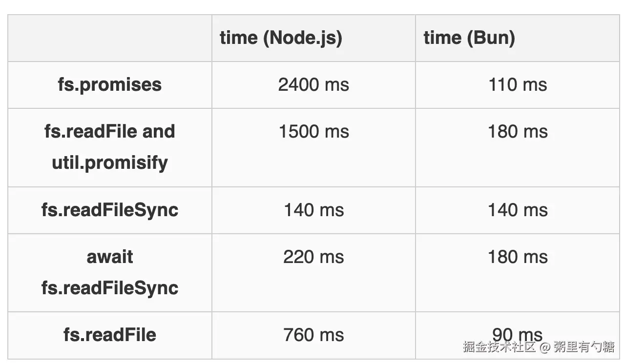Click the empty top-left header cell
Image resolution: width=625 pixels, height=364 pixels.
(x=109, y=38)
